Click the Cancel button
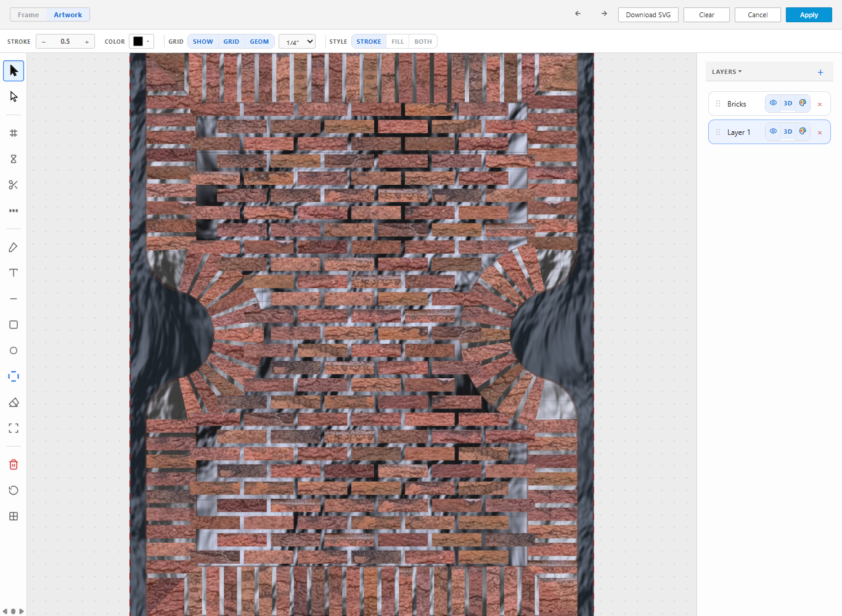The image size is (842, 616). click(x=758, y=15)
